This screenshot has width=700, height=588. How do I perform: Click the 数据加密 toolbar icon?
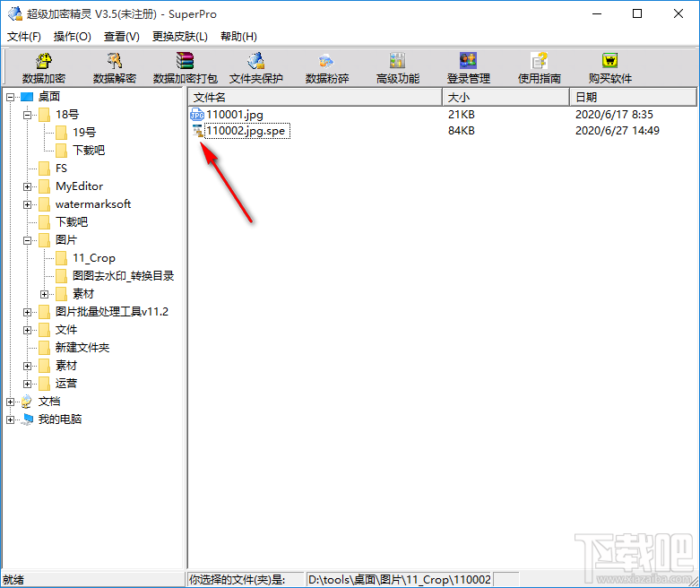tap(44, 61)
